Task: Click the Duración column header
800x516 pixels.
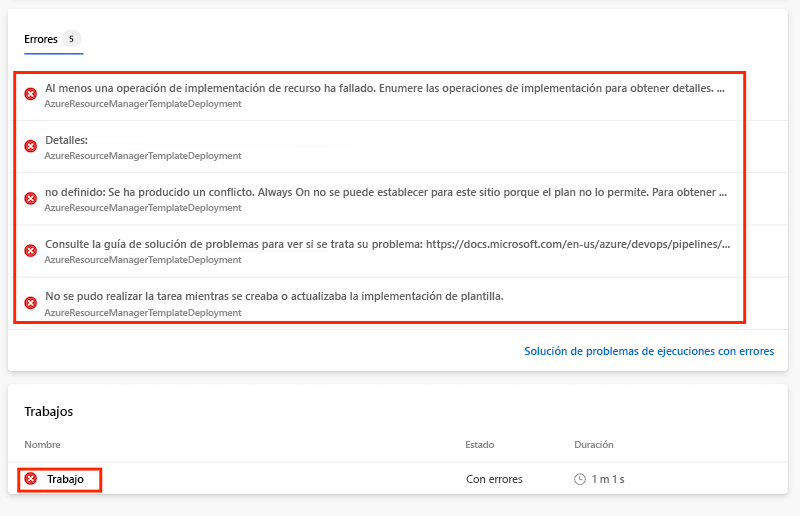Action: tap(594, 445)
